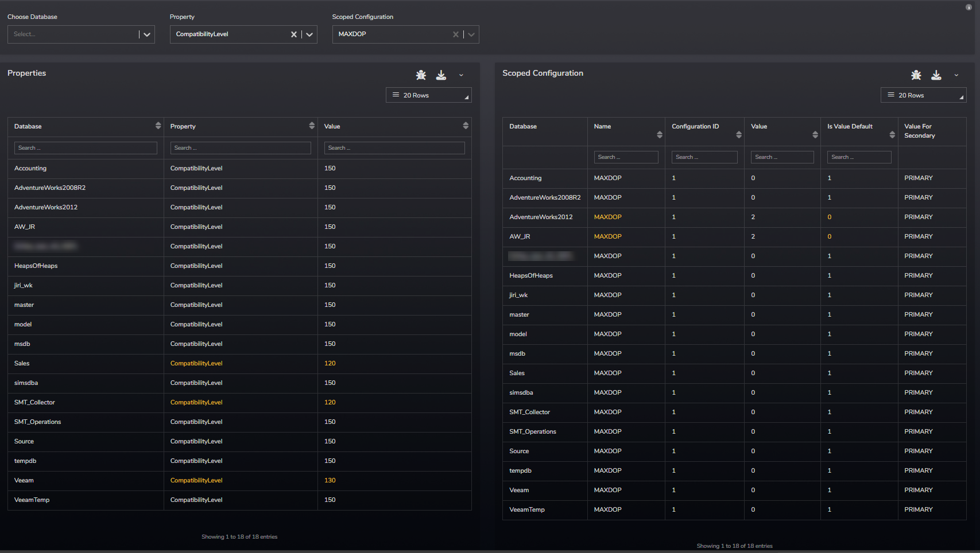The height and width of the screenshot is (553, 980).
Task: Expand the Property dropdown arrow
Action: click(309, 34)
